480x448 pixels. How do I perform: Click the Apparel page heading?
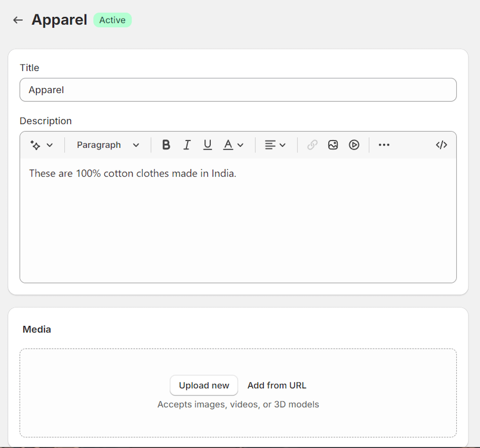tap(59, 20)
